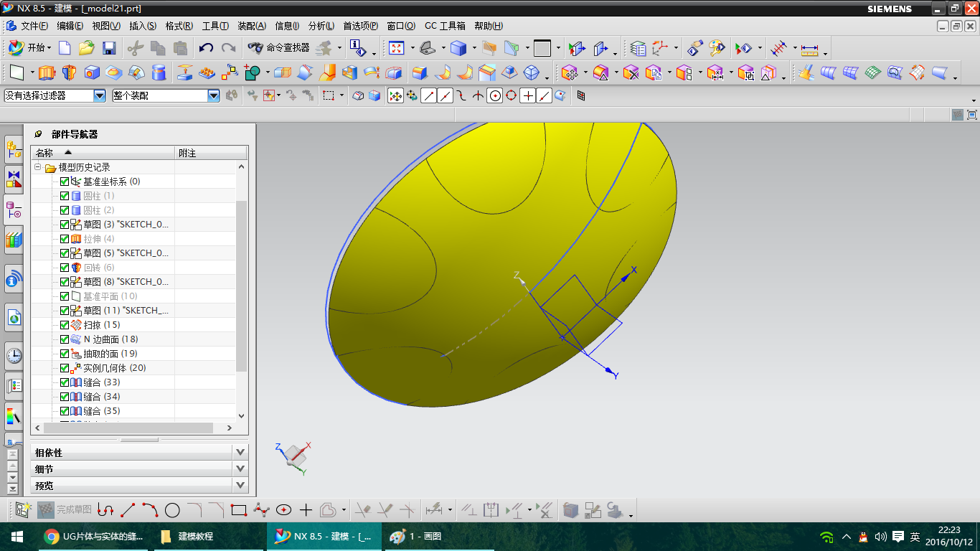Viewport: 980px width, 551px height.
Task: Open dropdown arrow next to 命令查找器 toolbar
Action: 339,48
